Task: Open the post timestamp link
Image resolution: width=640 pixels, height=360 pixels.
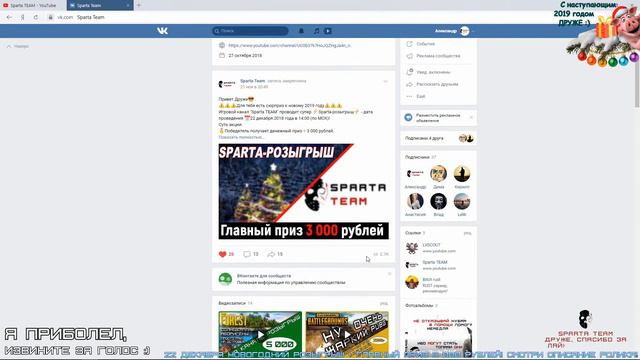Action: pos(254,87)
